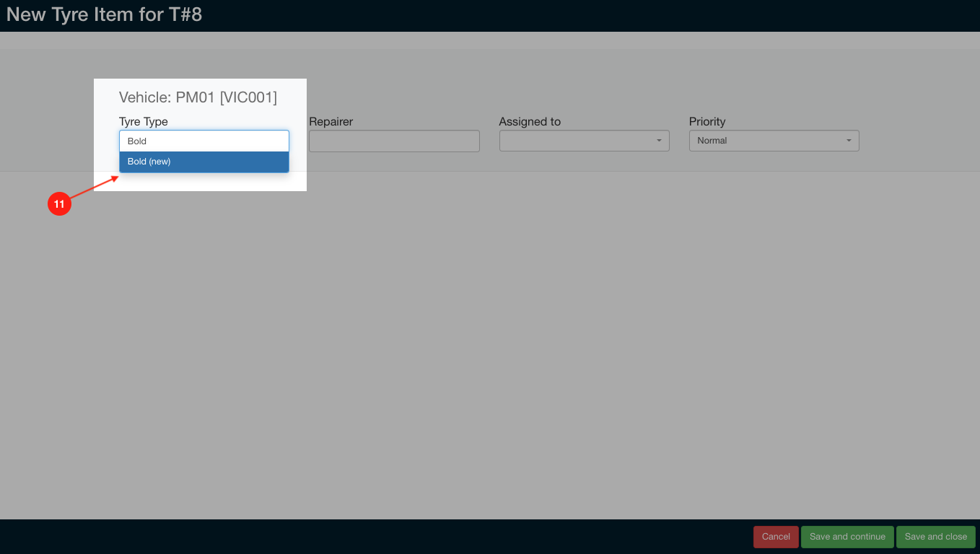This screenshot has height=554, width=980.
Task: Click the Priority field label
Action: 707,122
